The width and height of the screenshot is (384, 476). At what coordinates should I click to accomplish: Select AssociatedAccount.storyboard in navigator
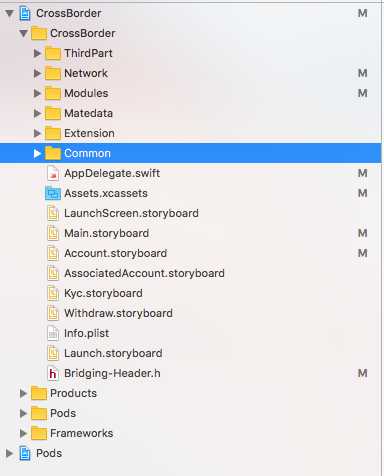click(x=191, y=273)
